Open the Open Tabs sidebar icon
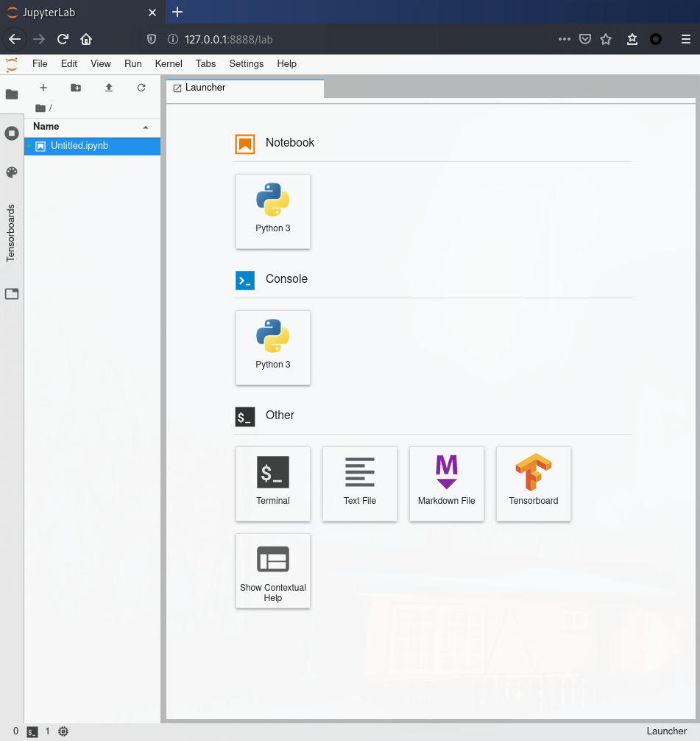700x741 pixels. pos(12,294)
